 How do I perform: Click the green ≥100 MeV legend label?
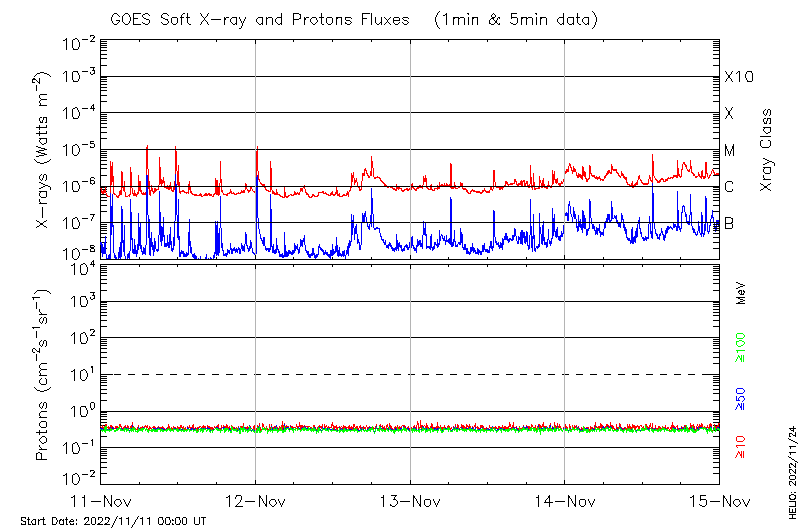741,345
